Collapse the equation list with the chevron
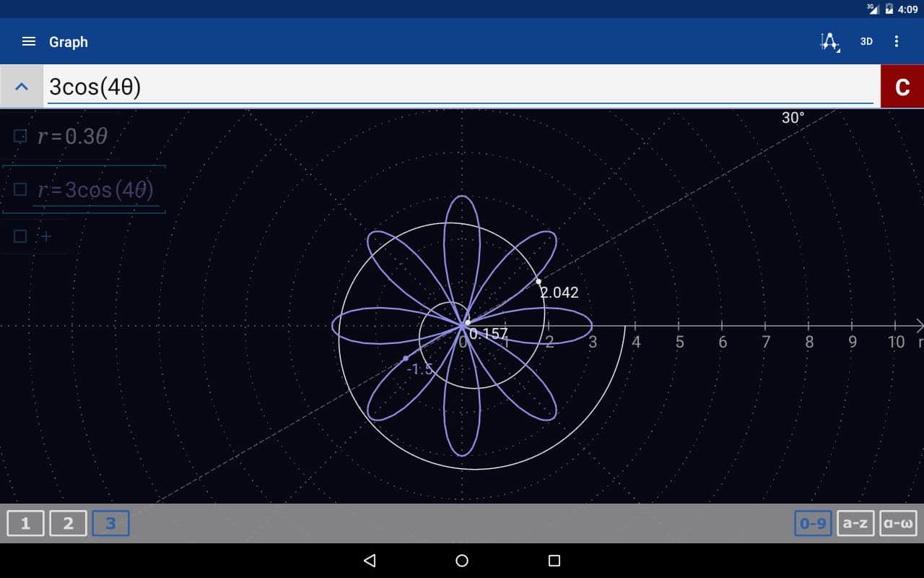 [22, 87]
